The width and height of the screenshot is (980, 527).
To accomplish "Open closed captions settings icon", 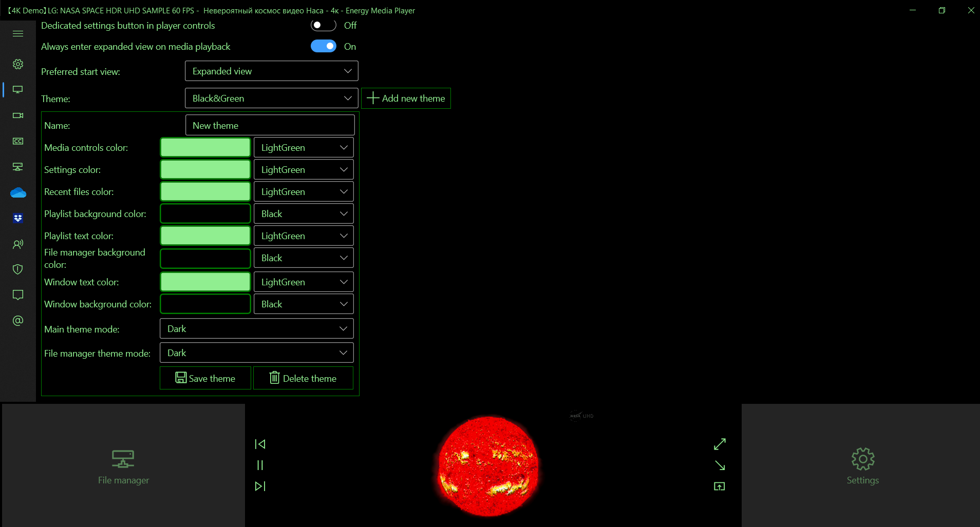I will [x=18, y=141].
